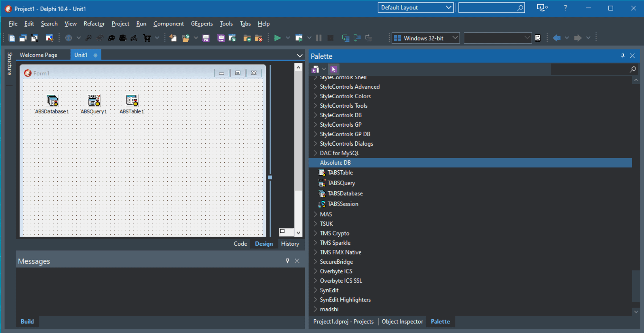Select the ABSDatabase1 component on the form
This screenshot has height=333, width=644.
[x=52, y=104]
